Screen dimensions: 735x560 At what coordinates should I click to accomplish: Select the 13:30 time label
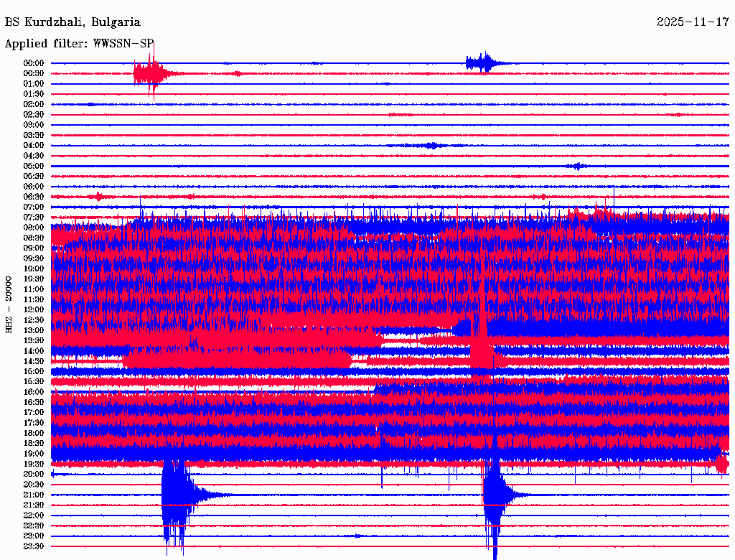34,341
